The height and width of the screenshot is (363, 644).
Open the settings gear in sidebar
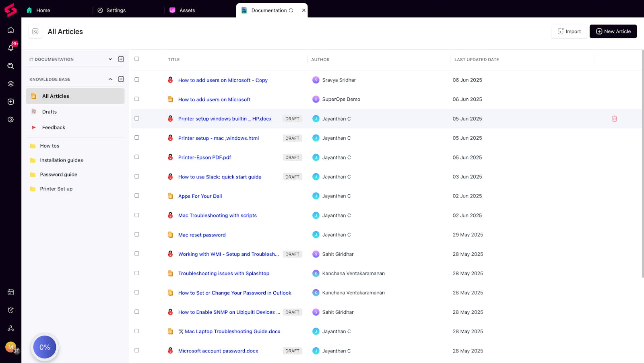pos(11,120)
